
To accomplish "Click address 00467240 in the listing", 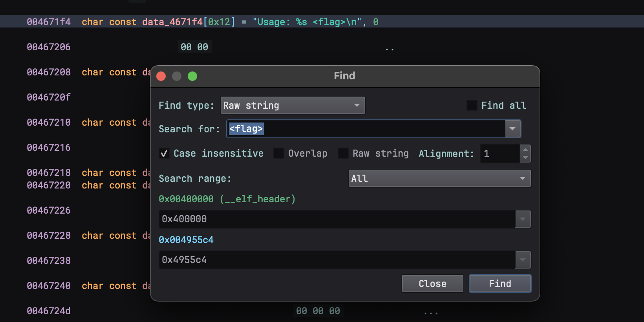I will (49, 286).
